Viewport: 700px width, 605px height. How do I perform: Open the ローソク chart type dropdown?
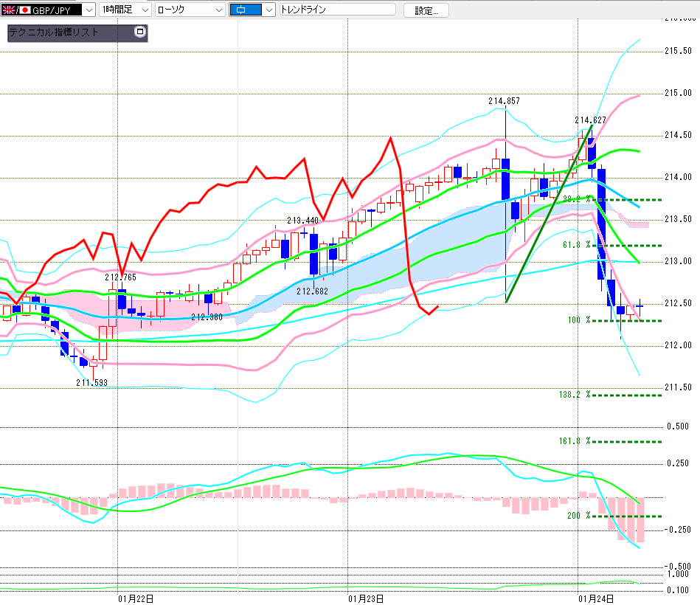tap(219, 10)
